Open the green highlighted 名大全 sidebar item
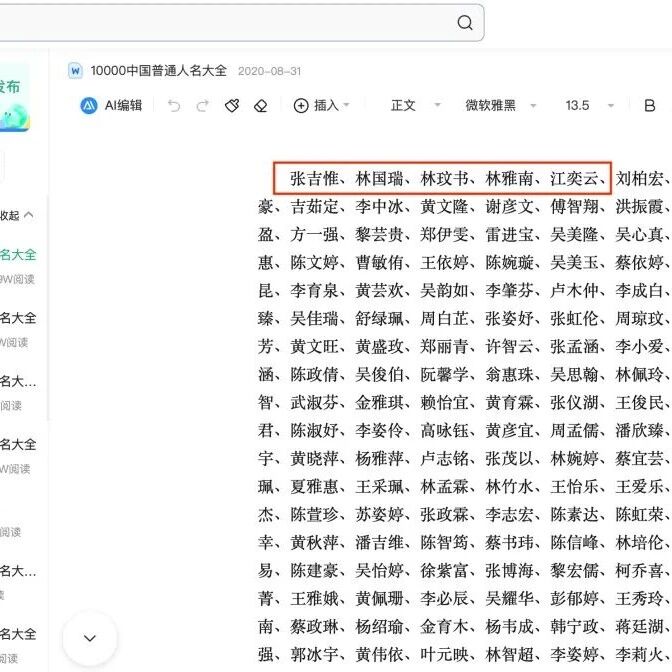Image resolution: width=672 pixels, height=672 pixels. [18, 255]
